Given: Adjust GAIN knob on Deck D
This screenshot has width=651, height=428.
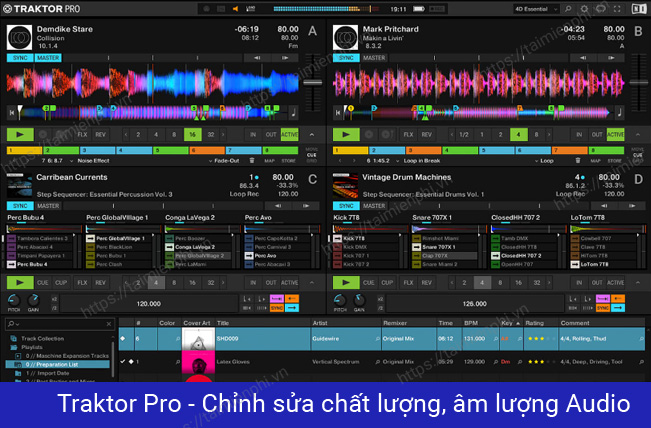Looking at the screenshot, I should coord(359,300).
